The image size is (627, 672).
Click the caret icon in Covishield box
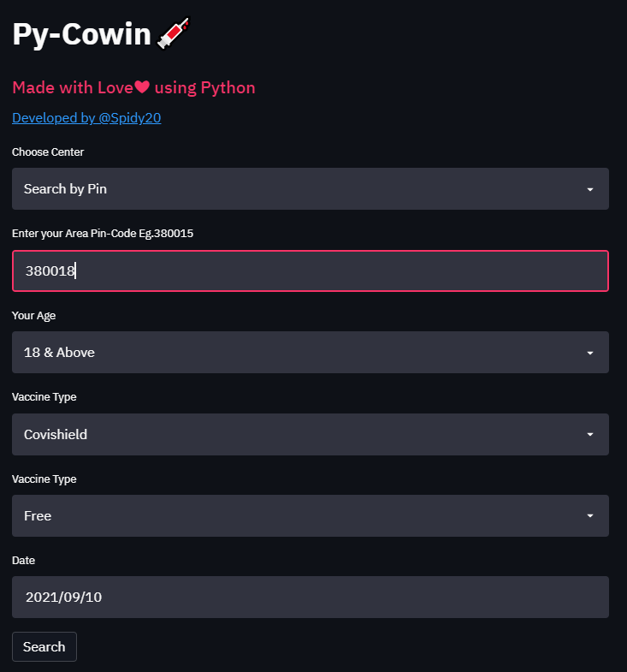(x=589, y=435)
